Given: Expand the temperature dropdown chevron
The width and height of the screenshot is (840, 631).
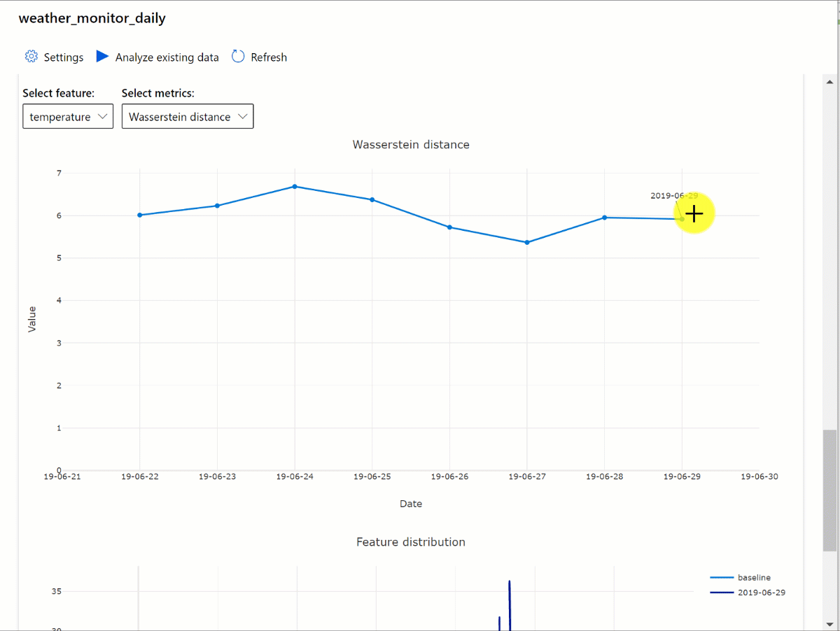Looking at the screenshot, I should point(103,116).
